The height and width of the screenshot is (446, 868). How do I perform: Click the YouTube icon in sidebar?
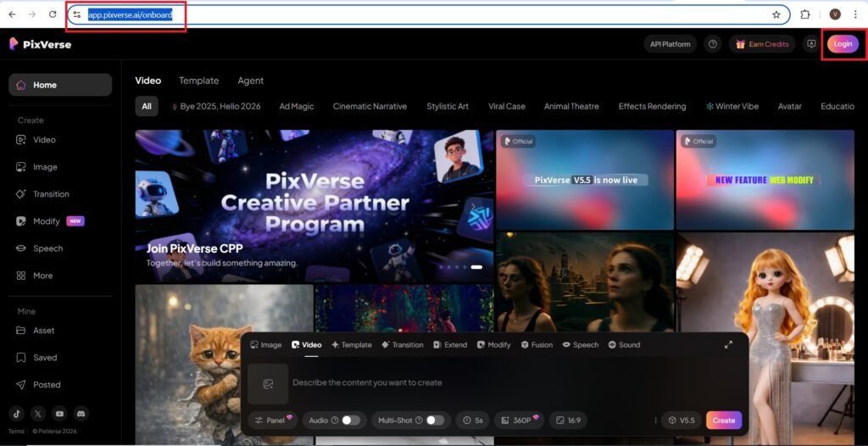(59, 414)
